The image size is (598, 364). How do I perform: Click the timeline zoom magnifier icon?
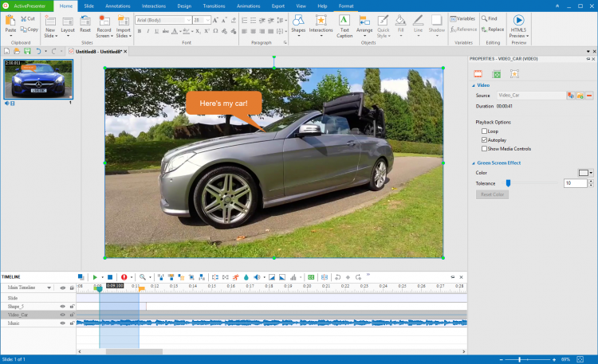(143, 276)
